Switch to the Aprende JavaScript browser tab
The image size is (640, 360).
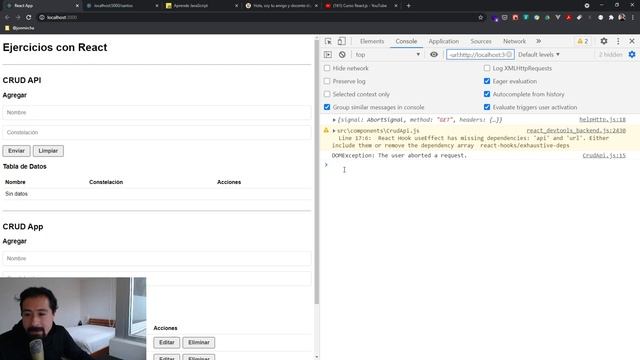pyautogui.click(x=201, y=6)
